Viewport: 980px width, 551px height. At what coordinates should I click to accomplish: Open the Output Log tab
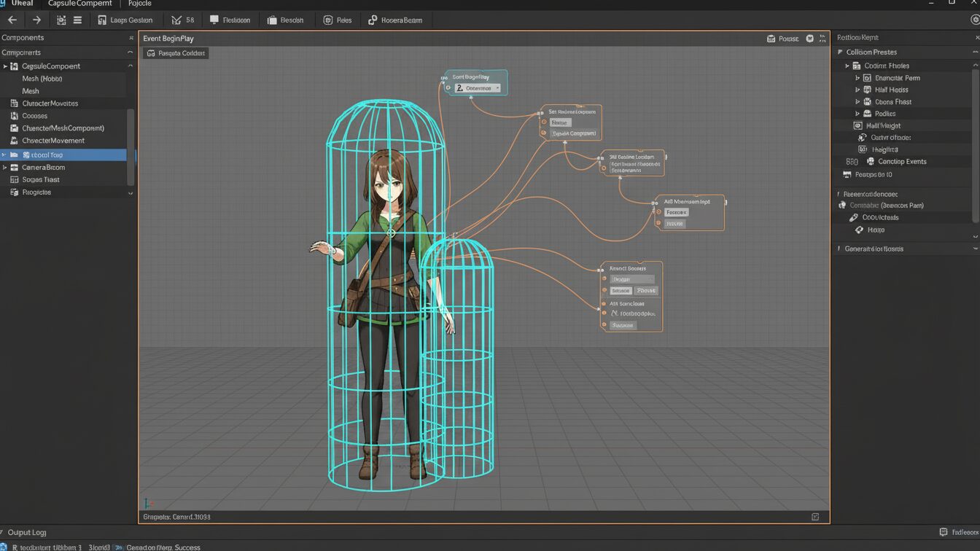coord(26,533)
